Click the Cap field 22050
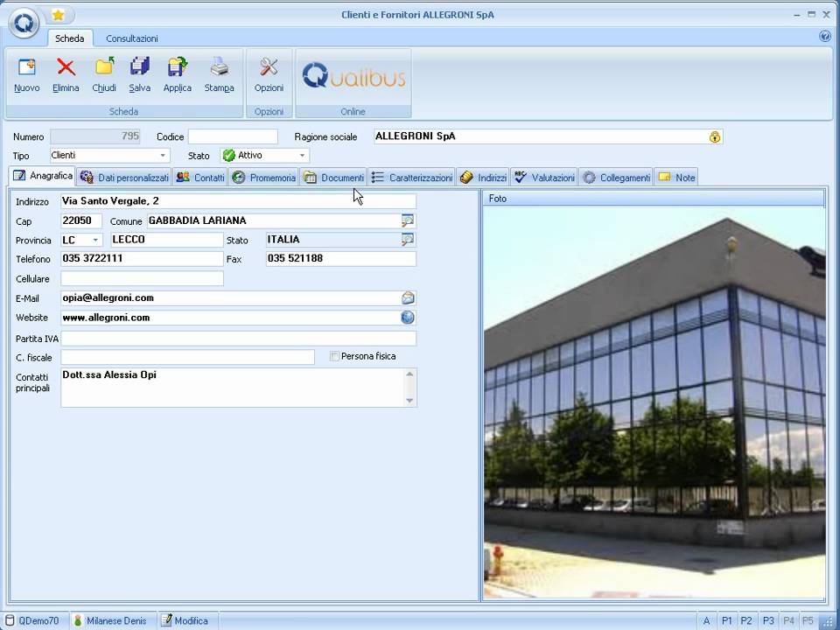Screen dimensions: 840x630 pos(81,220)
